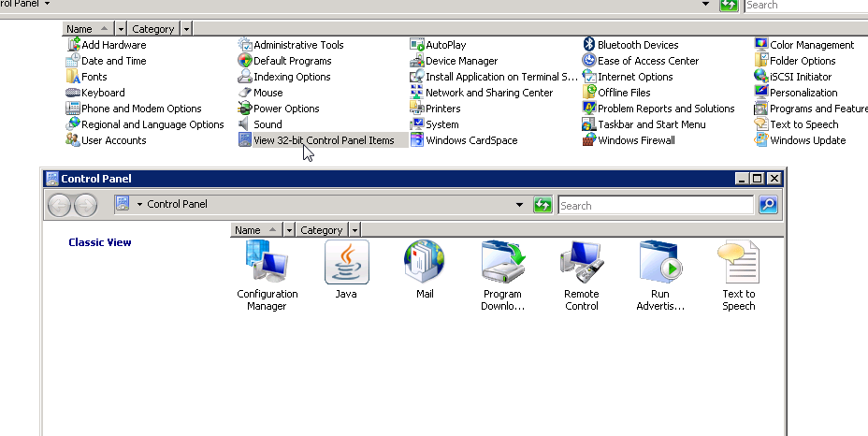The height and width of the screenshot is (436, 868).
Task: Open the Remote Control applet
Action: tap(581, 275)
